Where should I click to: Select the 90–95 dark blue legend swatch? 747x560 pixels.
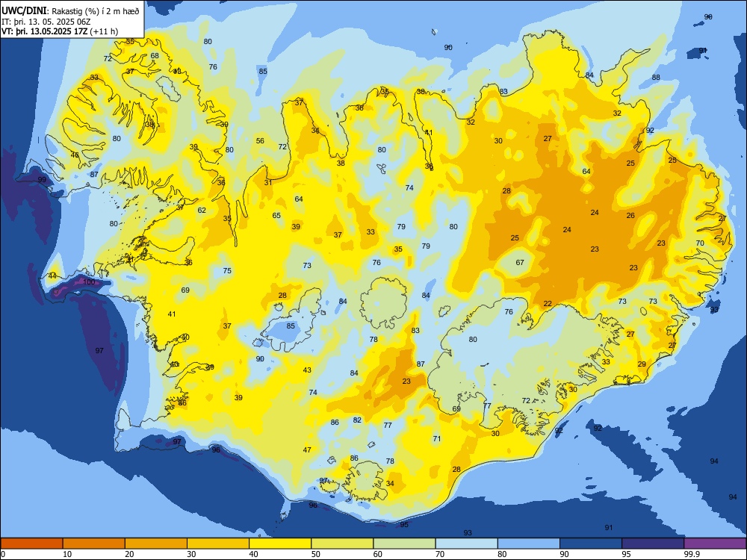pyautogui.click(x=591, y=544)
